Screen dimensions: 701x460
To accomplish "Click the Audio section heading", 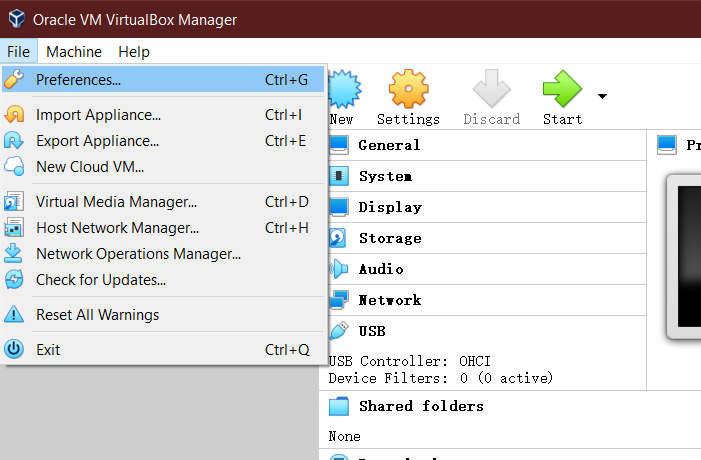I will pyautogui.click(x=381, y=269).
